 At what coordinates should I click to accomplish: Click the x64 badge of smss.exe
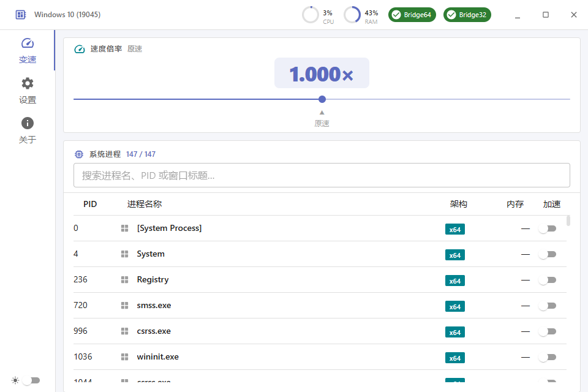pos(455,306)
